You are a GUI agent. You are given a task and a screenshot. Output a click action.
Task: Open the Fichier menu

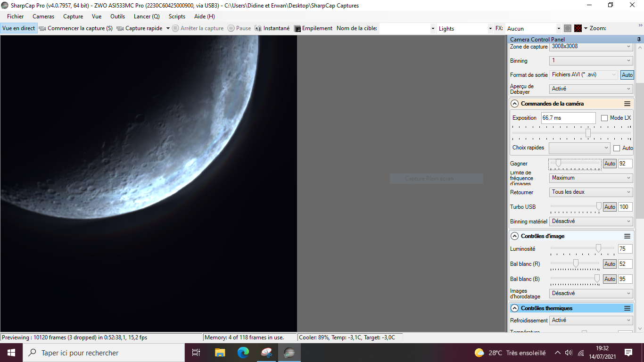pyautogui.click(x=16, y=16)
